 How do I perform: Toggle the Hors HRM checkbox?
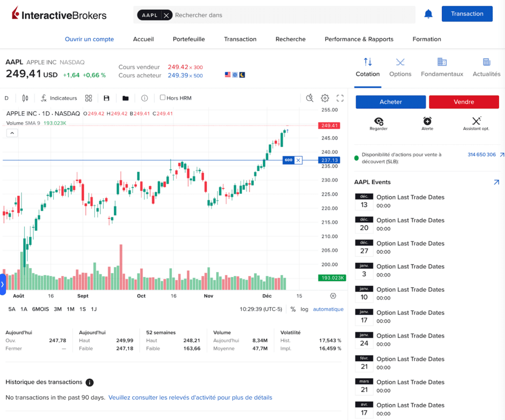(163, 98)
